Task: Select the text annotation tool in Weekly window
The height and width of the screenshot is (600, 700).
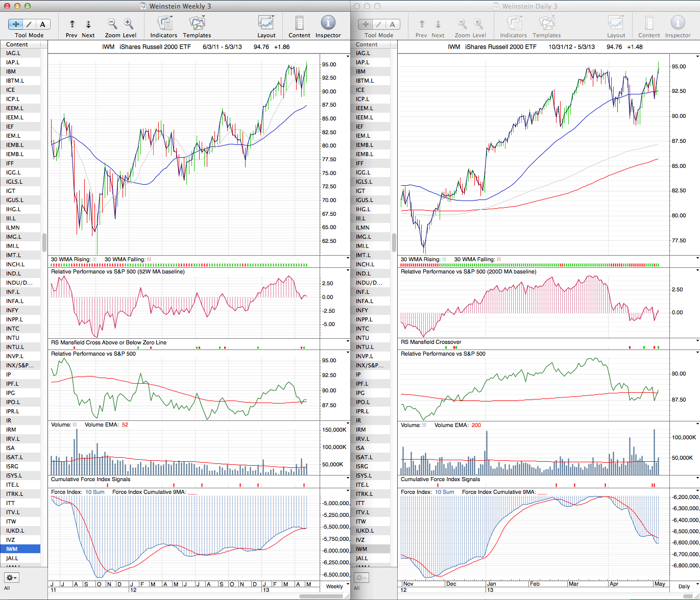Action: 42,24
